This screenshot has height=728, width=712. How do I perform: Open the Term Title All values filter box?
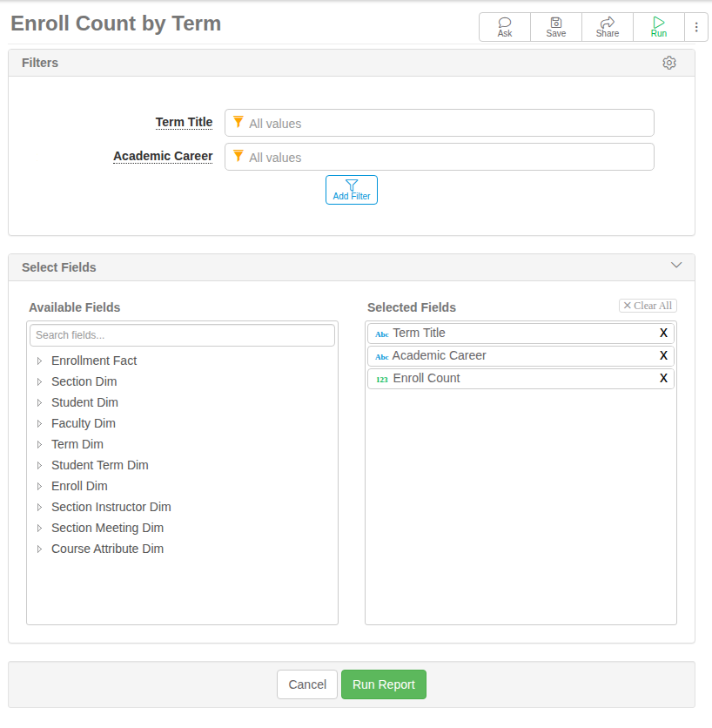coord(440,123)
